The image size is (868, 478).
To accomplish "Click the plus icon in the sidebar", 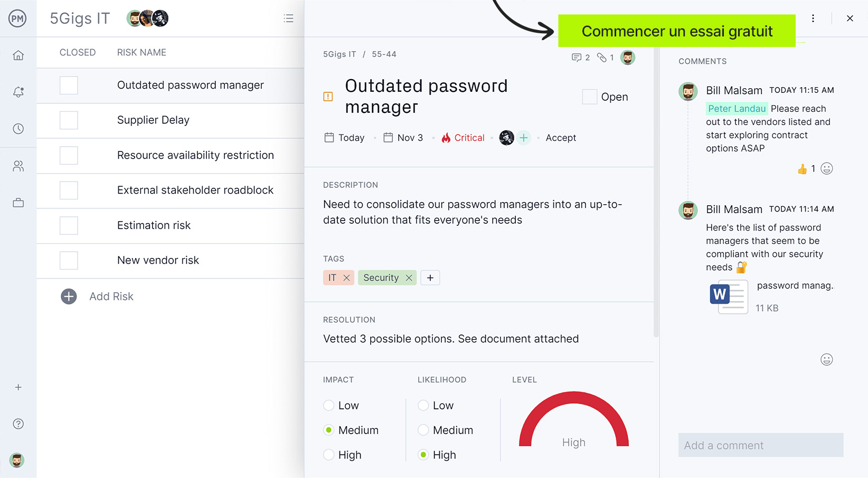I will 18,387.
